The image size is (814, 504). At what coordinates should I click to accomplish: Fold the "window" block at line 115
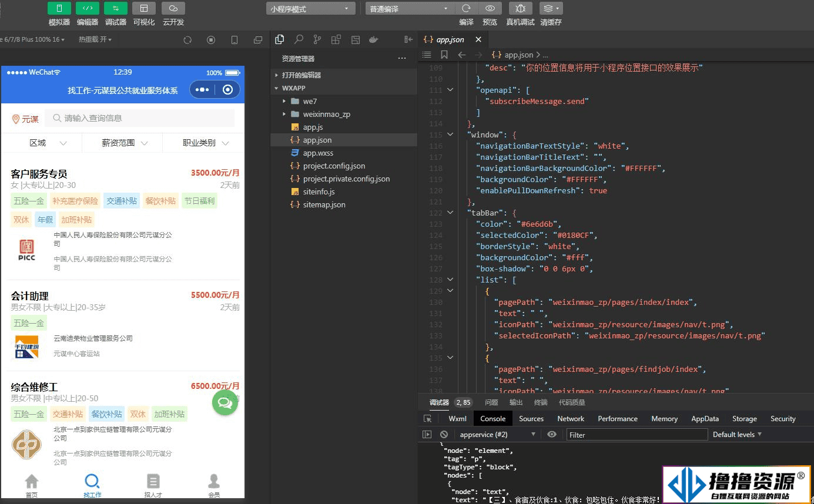coord(450,135)
